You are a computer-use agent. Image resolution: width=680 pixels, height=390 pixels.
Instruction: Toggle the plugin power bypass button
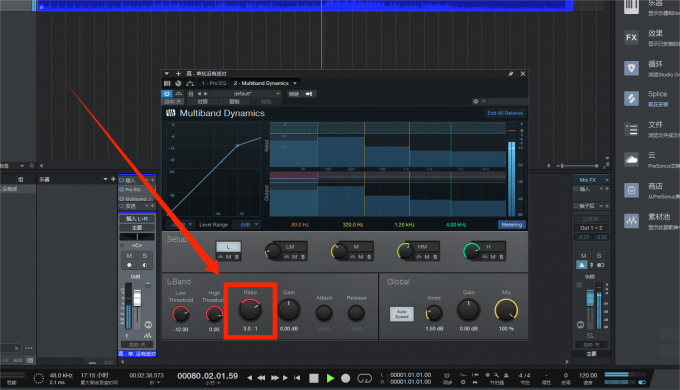pyautogui.click(x=167, y=94)
